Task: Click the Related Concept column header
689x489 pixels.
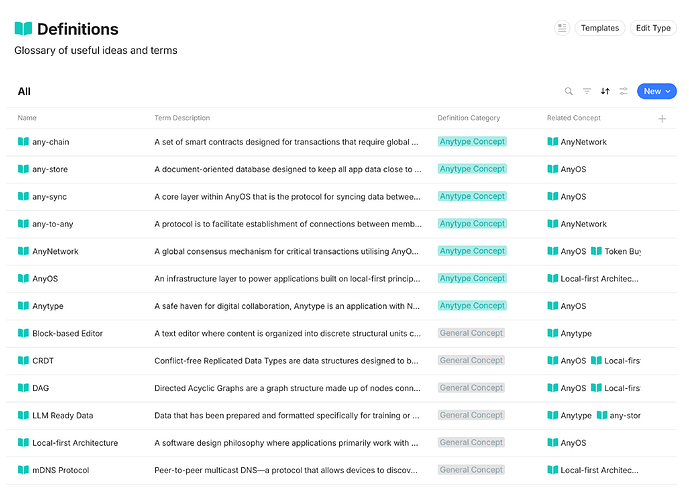Action: pos(573,118)
